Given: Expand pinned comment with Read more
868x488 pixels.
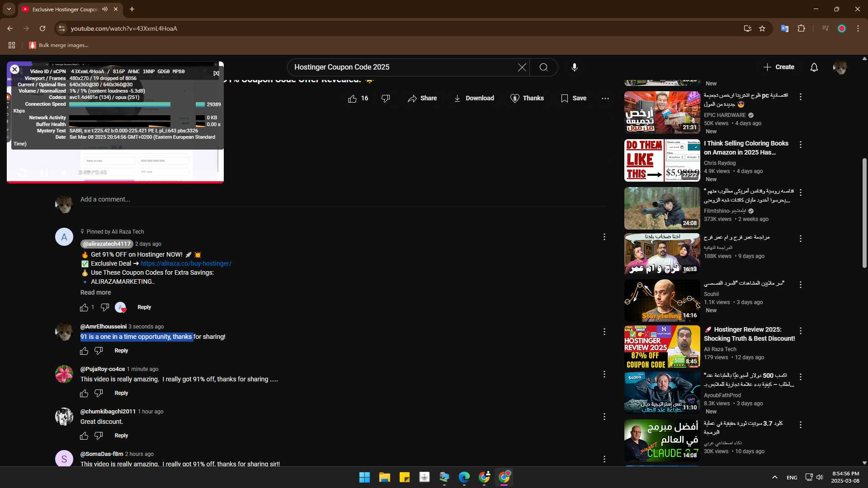Looking at the screenshot, I should 95,293.
